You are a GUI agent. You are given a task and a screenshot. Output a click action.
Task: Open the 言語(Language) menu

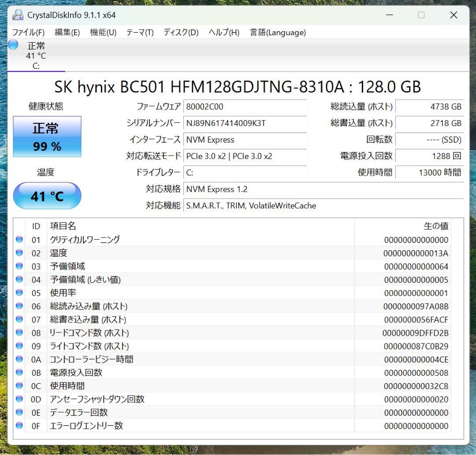pyautogui.click(x=277, y=32)
